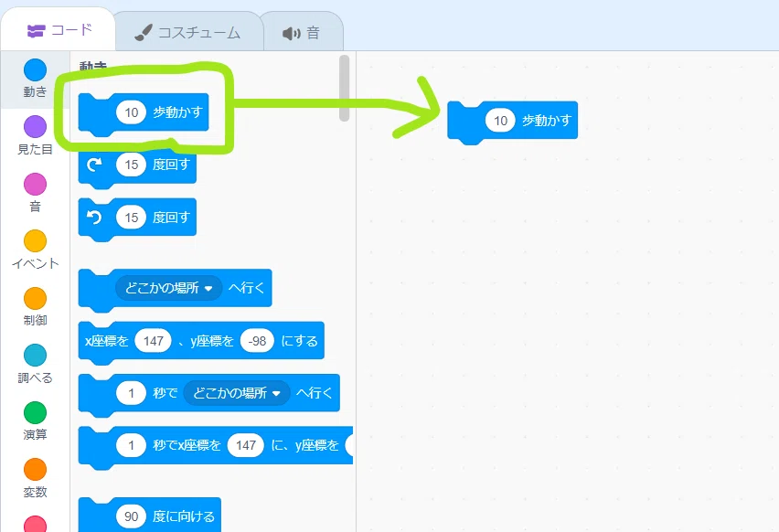Select the 動き blue category circle
Image resolution: width=779 pixels, height=532 pixels.
(x=36, y=70)
